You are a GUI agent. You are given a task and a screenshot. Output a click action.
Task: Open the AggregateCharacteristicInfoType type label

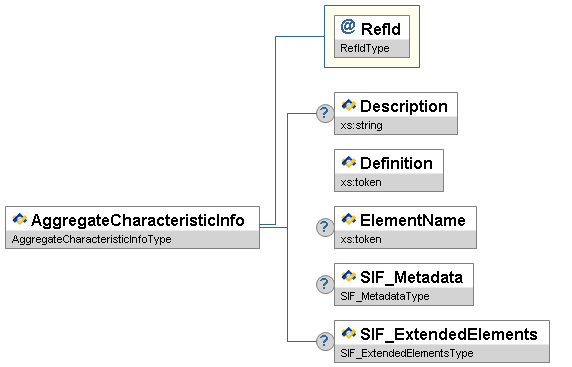[92, 239]
